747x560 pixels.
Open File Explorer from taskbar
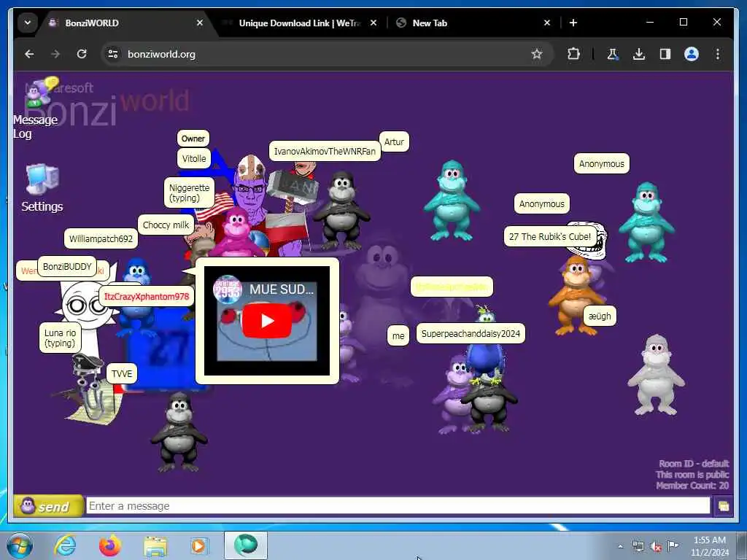155,547
